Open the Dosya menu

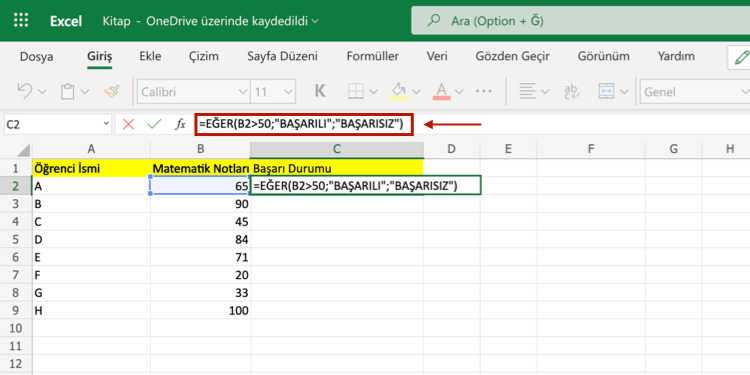(36, 56)
